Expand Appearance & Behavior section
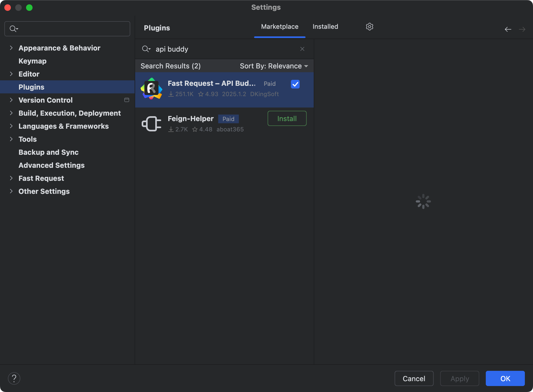Image resolution: width=533 pixels, height=392 pixels. pyautogui.click(x=11, y=48)
